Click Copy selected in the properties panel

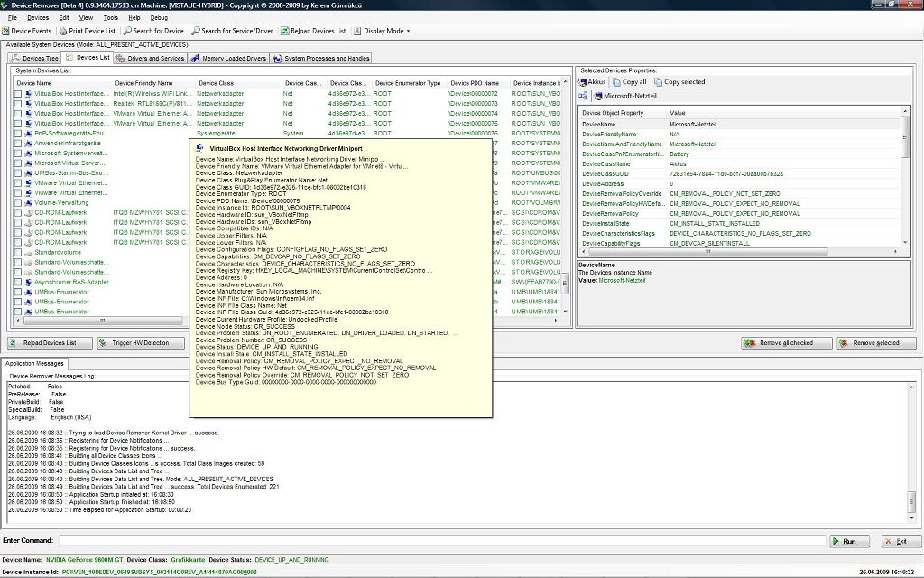tap(679, 82)
